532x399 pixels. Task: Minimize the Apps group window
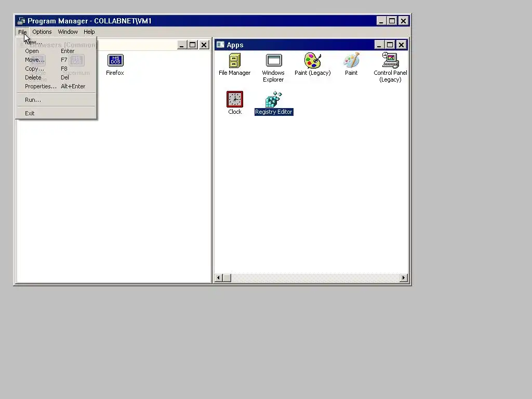click(x=379, y=45)
